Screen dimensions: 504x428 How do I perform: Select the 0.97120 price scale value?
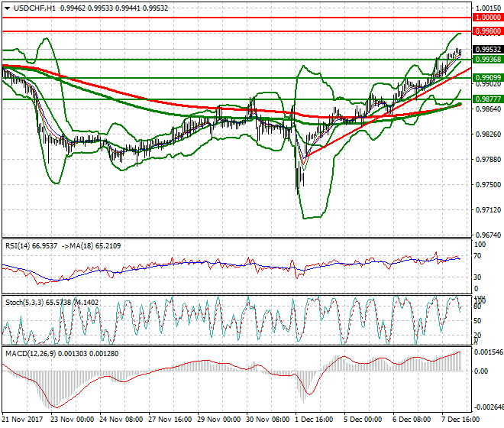[x=488, y=210]
